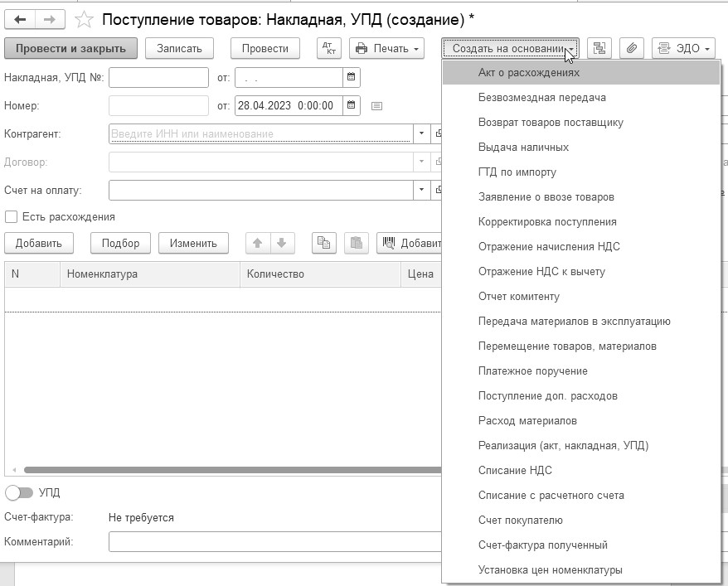This screenshot has height=586, width=728.
Task: Click the Подбор button
Action: tap(120, 243)
